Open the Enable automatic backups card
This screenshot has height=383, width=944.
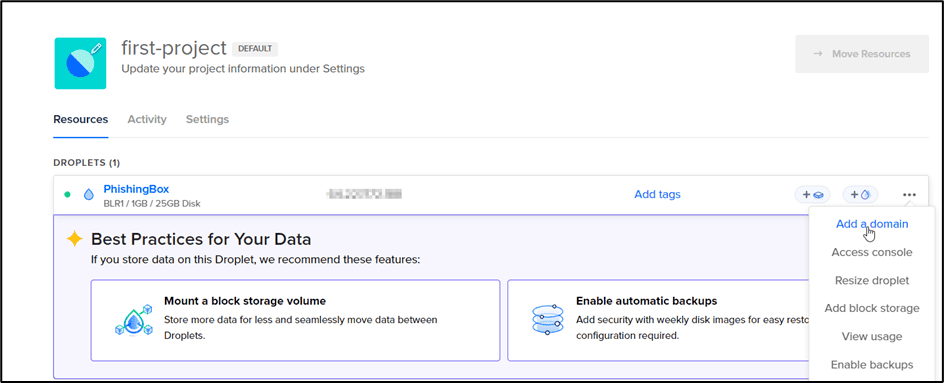click(x=659, y=320)
